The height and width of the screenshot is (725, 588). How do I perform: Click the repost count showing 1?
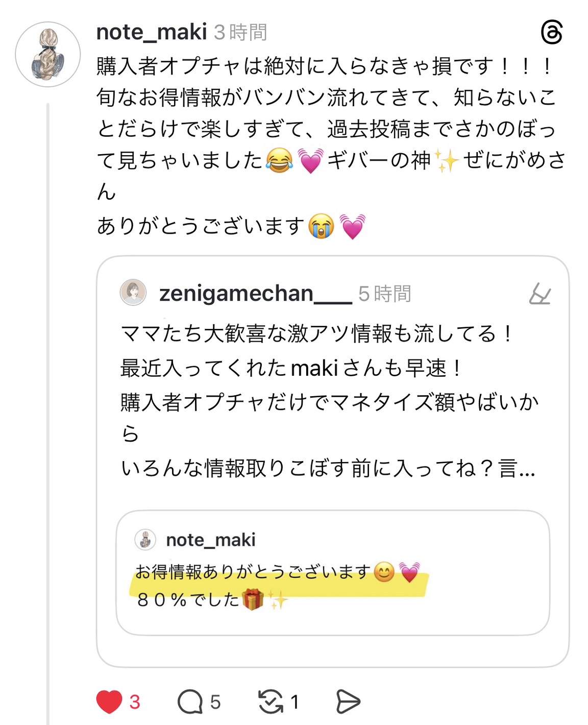(x=295, y=702)
